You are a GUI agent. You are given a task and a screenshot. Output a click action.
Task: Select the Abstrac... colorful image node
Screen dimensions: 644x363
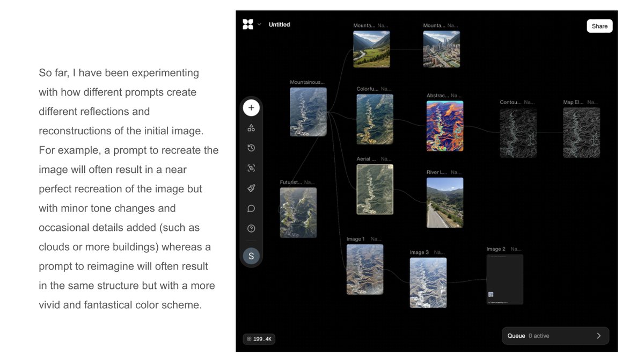point(445,126)
